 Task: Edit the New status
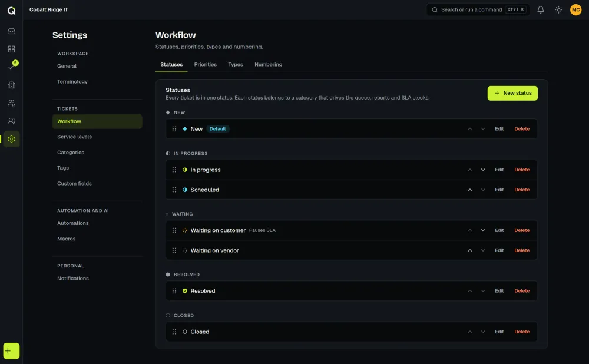pos(499,129)
